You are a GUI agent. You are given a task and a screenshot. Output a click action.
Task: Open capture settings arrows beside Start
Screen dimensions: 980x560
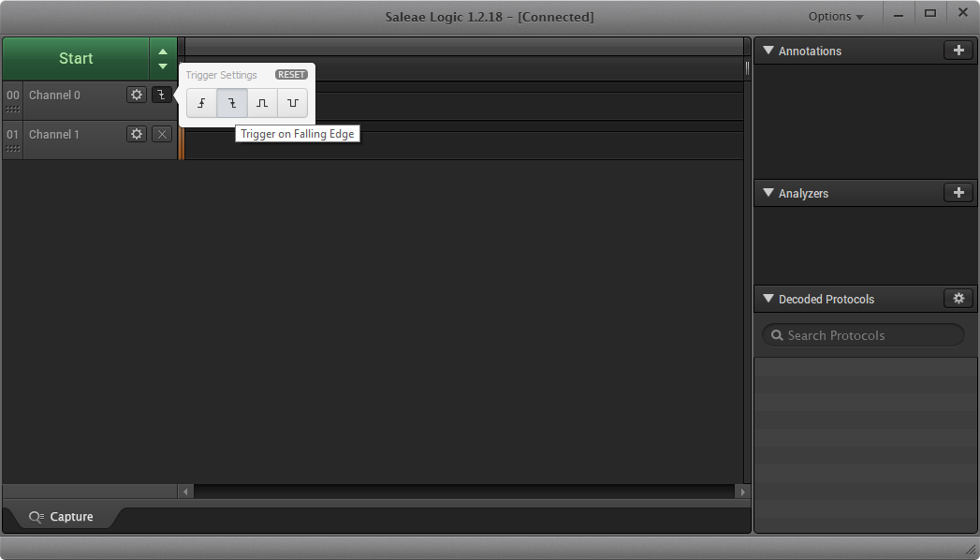click(163, 59)
